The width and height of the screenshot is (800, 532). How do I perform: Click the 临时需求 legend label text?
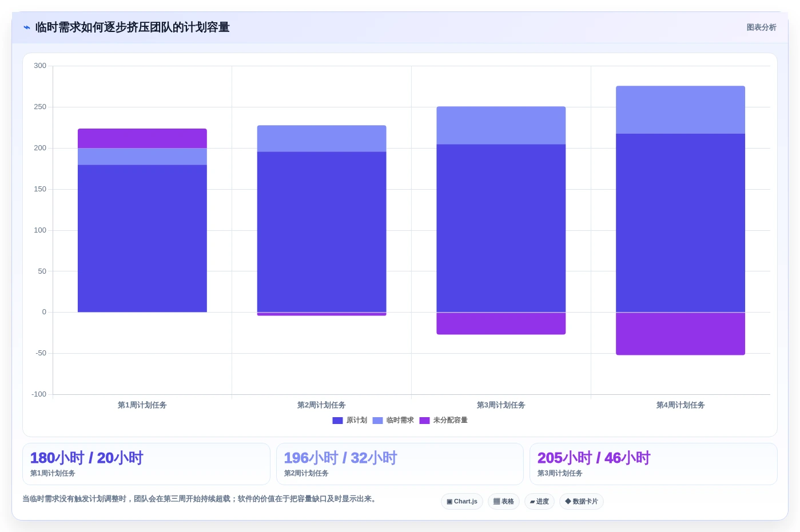tap(400, 421)
